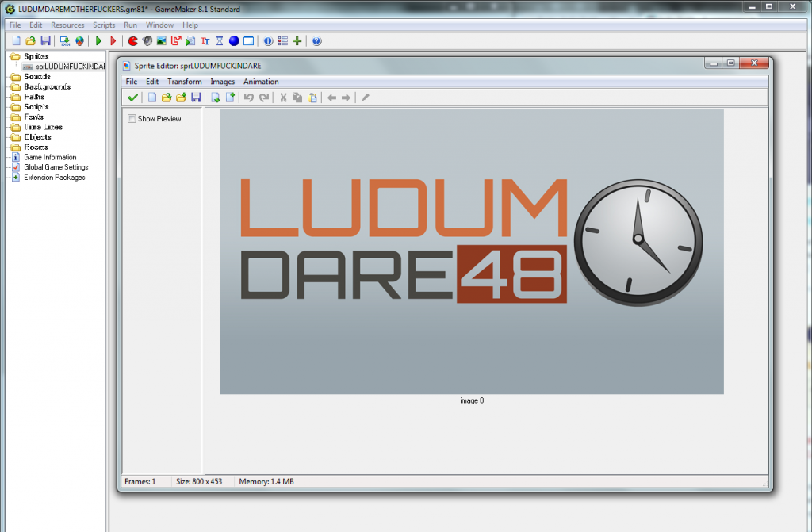Save the game using main toolbar

coord(45,41)
